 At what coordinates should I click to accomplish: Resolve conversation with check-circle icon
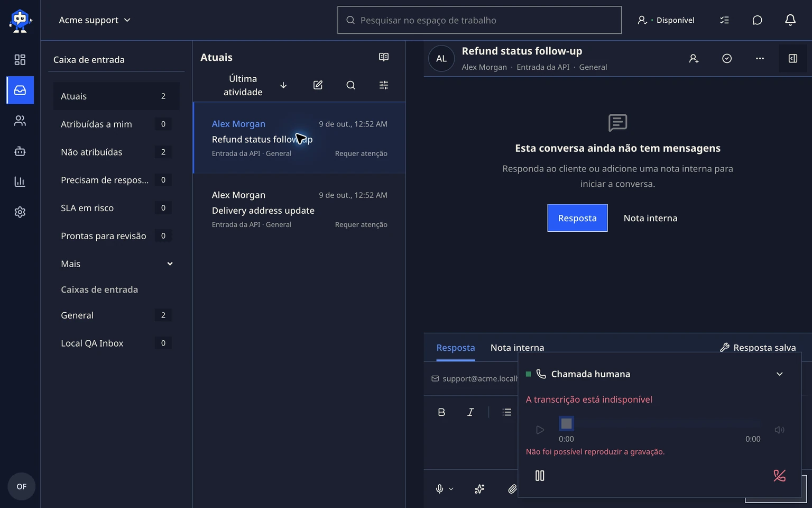tap(727, 59)
